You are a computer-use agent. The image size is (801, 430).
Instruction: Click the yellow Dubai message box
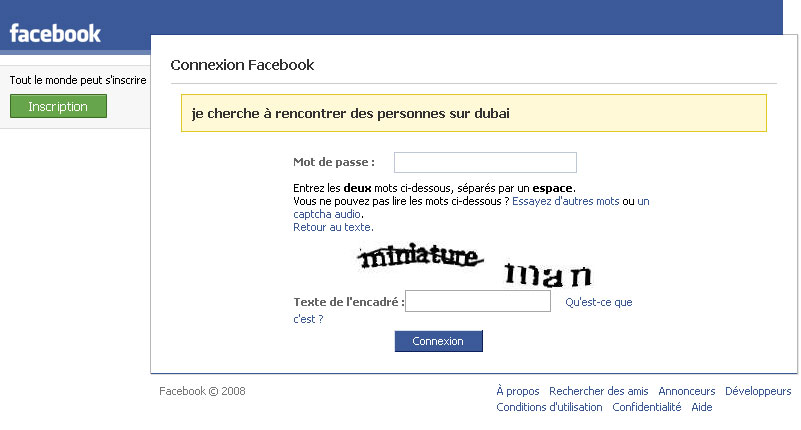point(473,113)
